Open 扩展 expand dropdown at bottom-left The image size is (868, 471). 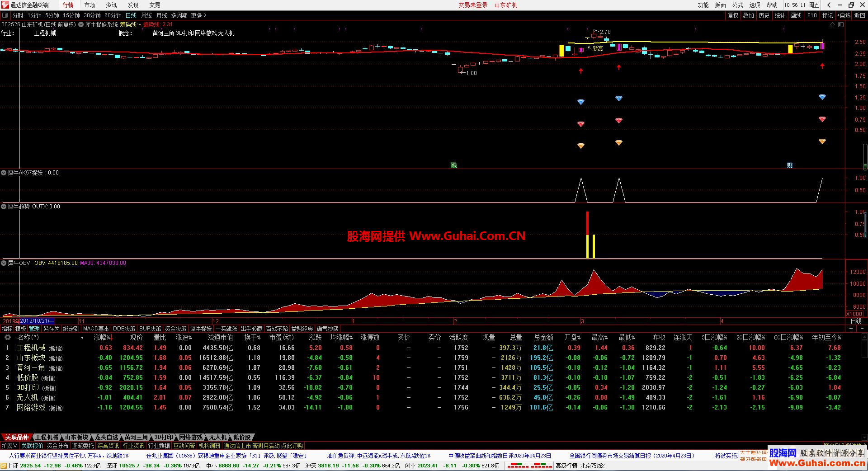tap(9, 446)
